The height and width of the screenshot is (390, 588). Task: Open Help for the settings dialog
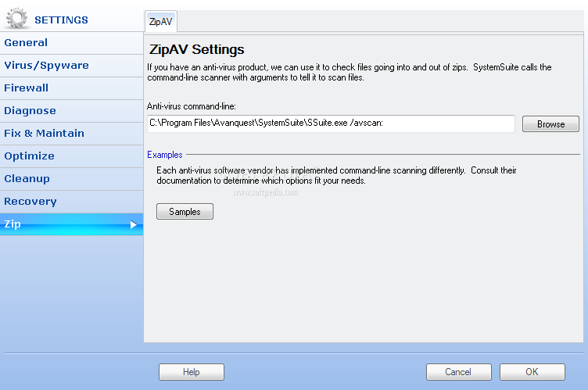click(192, 372)
